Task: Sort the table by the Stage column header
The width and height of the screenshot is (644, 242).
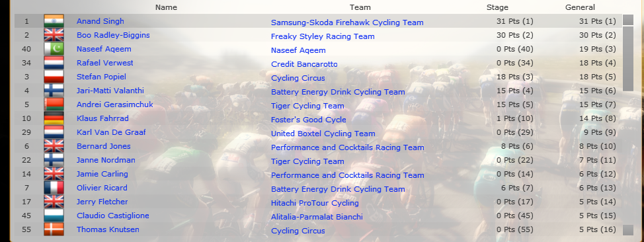Action: tap(497, 7)
